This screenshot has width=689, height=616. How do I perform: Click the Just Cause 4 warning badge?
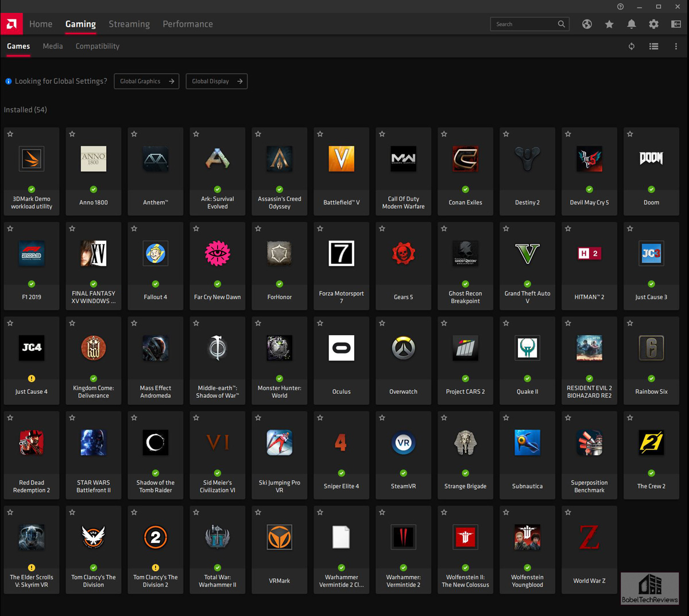click(x=32, y=378)
